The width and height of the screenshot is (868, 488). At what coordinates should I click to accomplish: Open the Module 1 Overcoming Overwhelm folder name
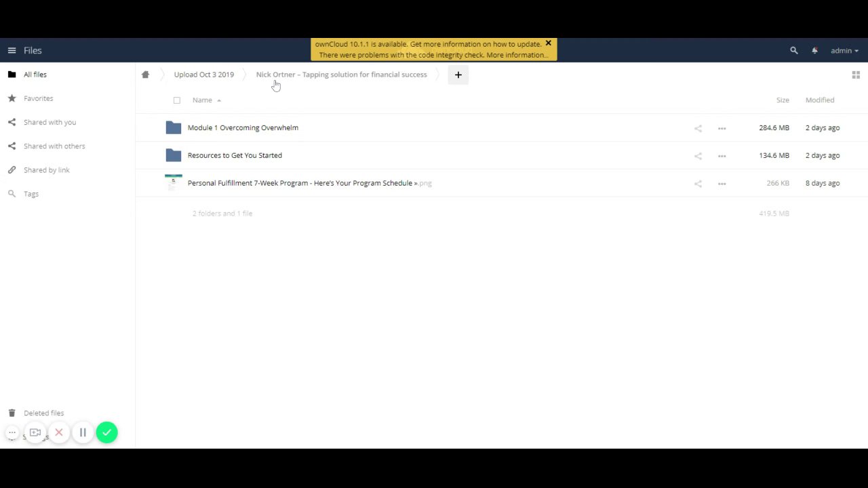(x=243, y=127)
